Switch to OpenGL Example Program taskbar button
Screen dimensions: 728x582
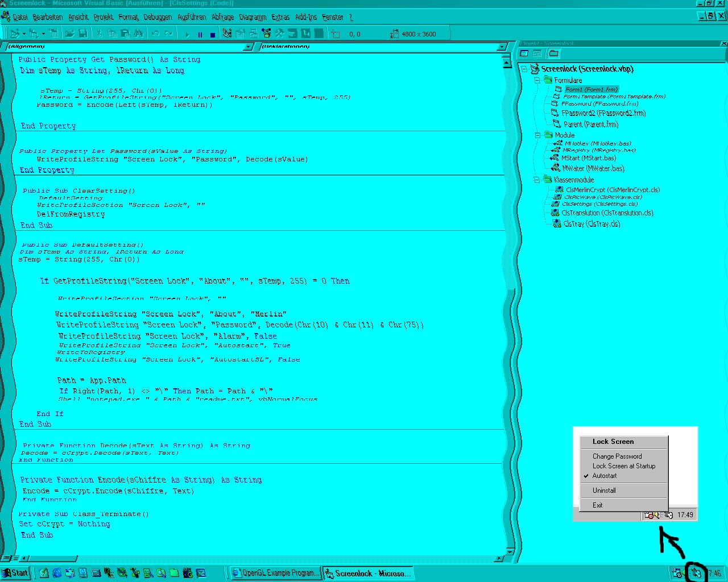coord(275,573)
